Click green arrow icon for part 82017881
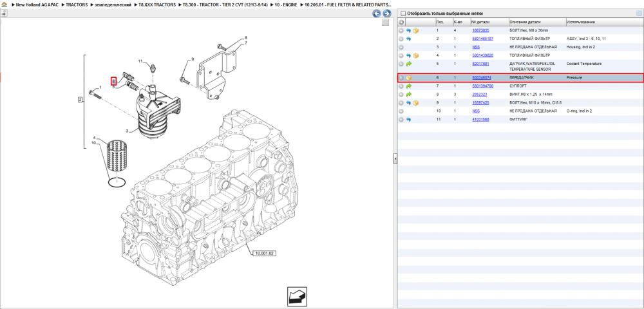644x309 pixels. pos(409,64)
